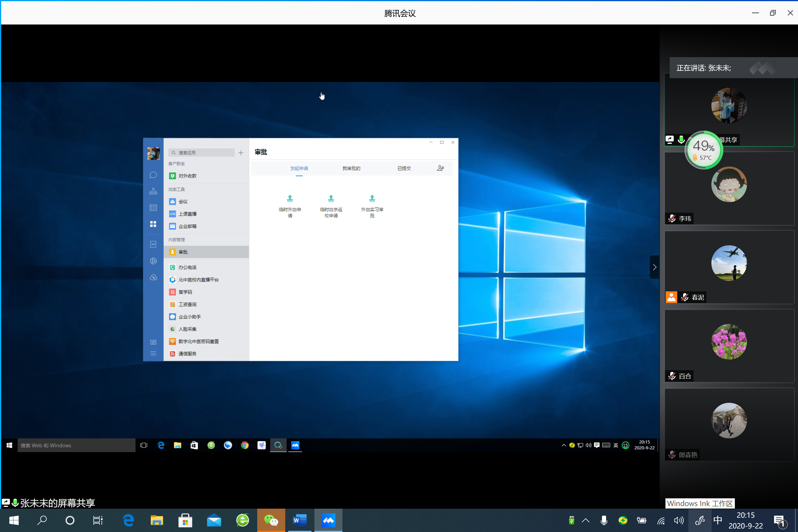Open Microsoft Store taskbar icon

185,520
